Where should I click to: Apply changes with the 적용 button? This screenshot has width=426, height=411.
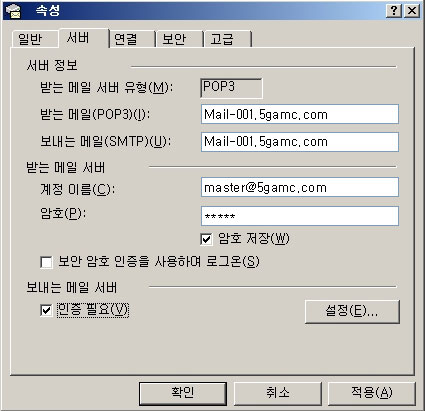[372, 393]
